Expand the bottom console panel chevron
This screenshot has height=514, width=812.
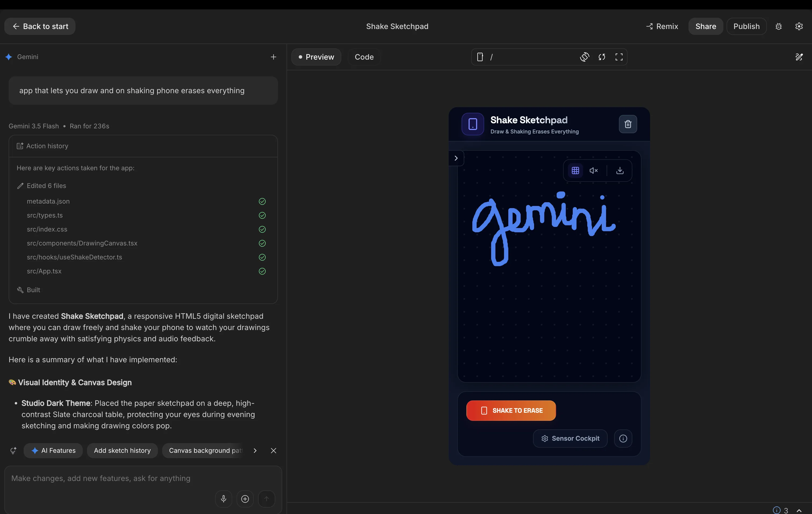[799, 510]
